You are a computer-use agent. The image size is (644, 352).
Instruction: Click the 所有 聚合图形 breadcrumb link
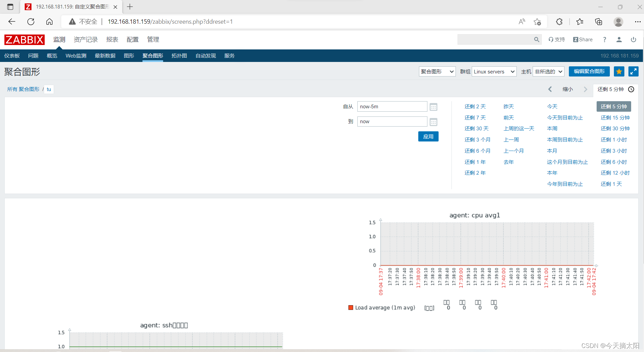23,89
